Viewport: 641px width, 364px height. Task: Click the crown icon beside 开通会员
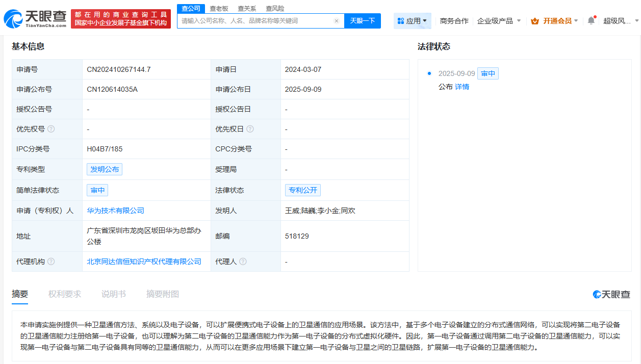pos(534,20)
